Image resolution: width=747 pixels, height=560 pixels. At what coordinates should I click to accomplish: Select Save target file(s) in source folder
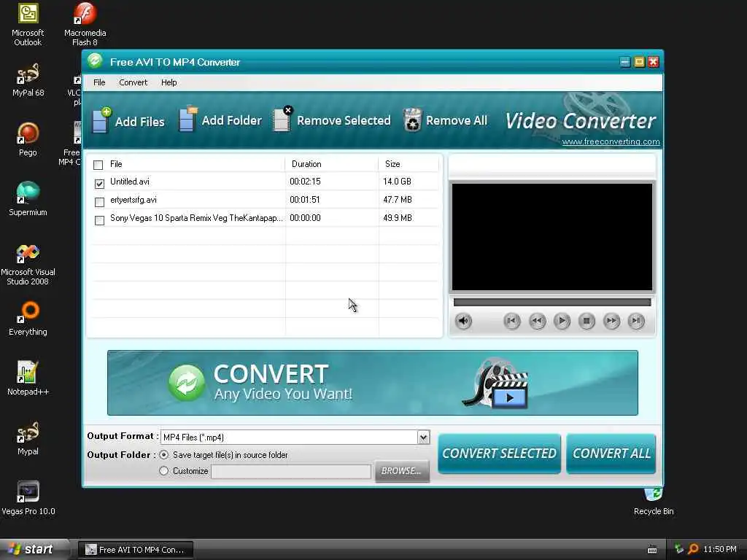click(x=163, y=455)
